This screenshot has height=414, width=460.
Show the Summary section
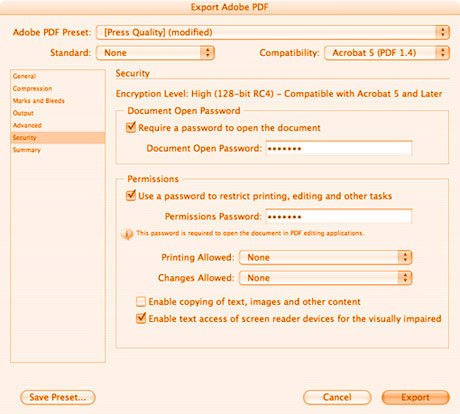point(58,150)
